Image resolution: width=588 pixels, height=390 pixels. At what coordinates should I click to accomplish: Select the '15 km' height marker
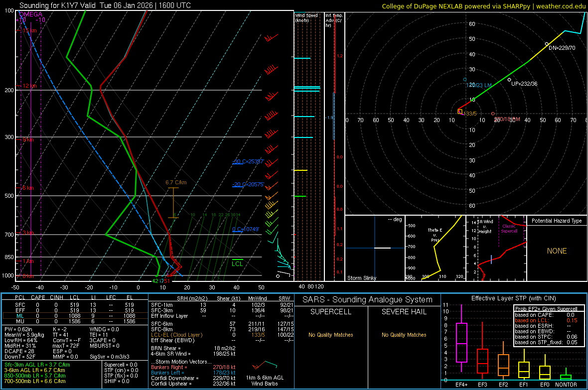(29, 30)
